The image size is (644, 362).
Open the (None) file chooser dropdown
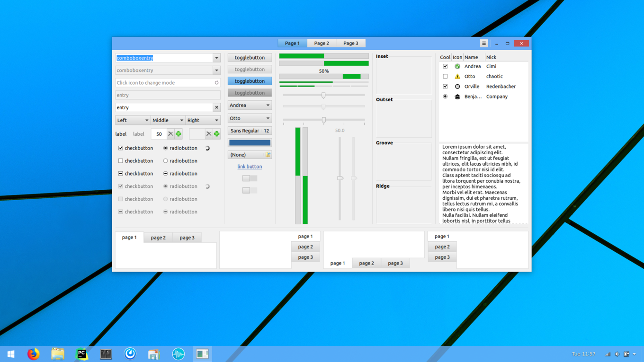pyautogui.click(x=250, y=155)
